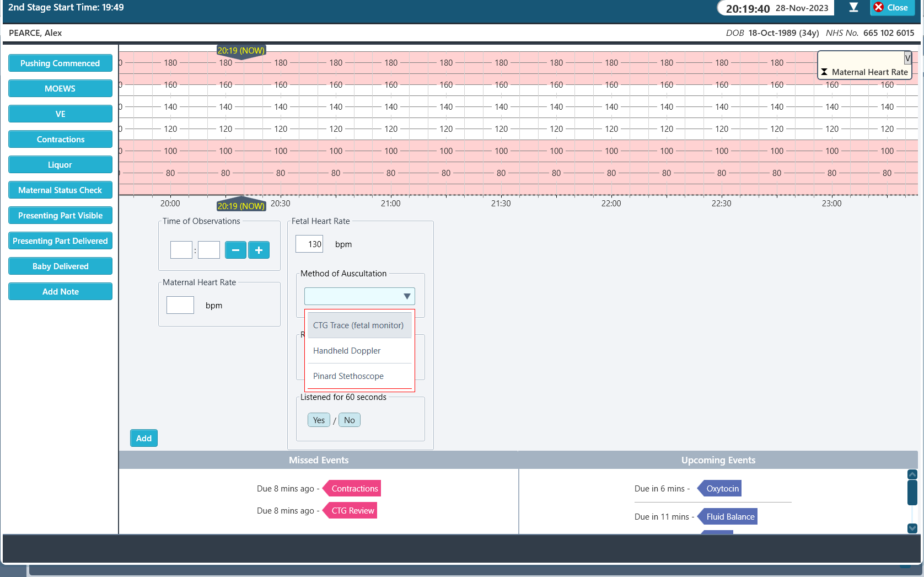Choose No for Listened for 60 seconds
The width and height of the screenshot is (924, 577).
click(350, 420)
